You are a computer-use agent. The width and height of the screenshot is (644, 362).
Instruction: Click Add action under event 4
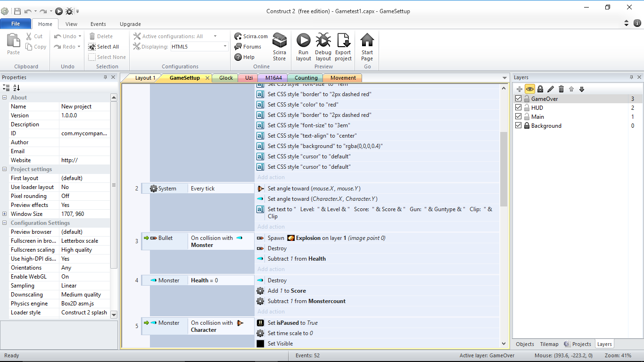pyautogui.click(x=271, y=312)
